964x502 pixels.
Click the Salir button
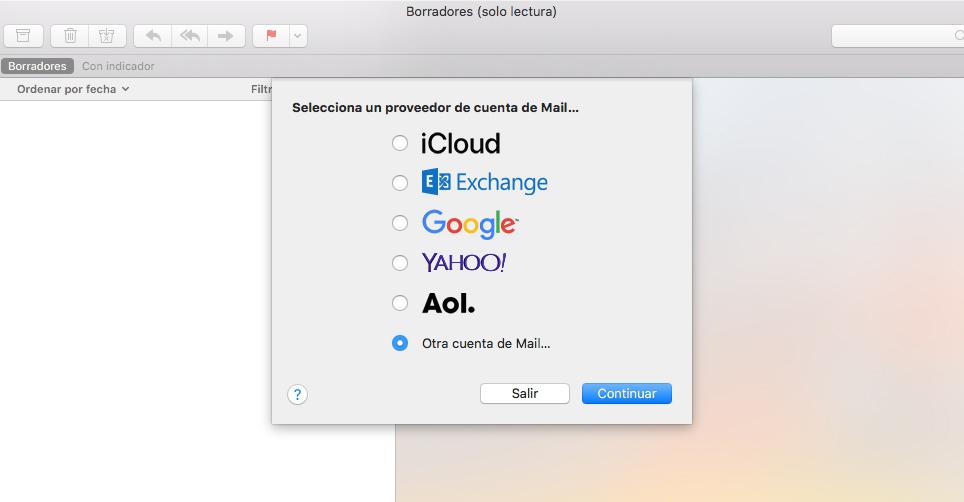(x=525, y=394)
